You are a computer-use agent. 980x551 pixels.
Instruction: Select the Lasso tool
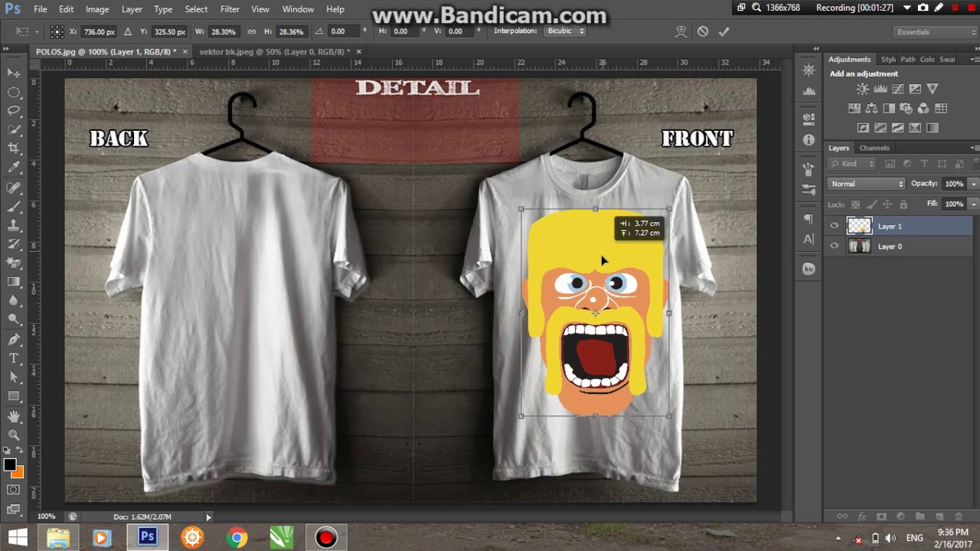tap(14, 111)
